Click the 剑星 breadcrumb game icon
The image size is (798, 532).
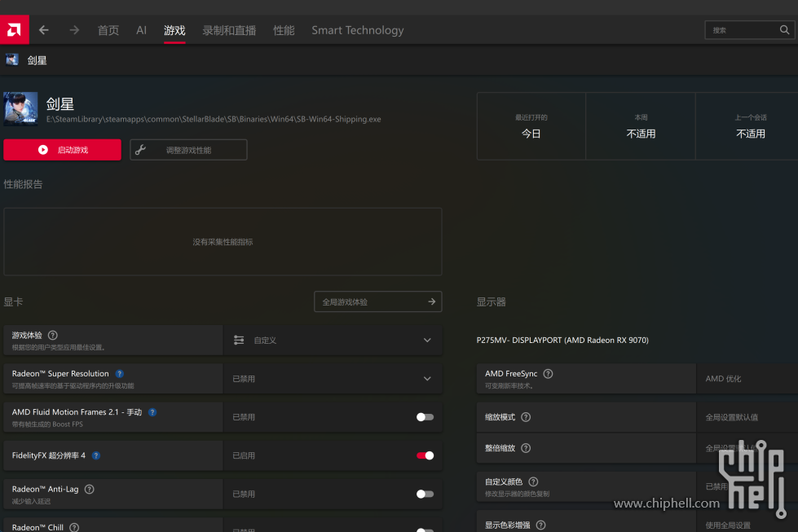coord(11,60)
